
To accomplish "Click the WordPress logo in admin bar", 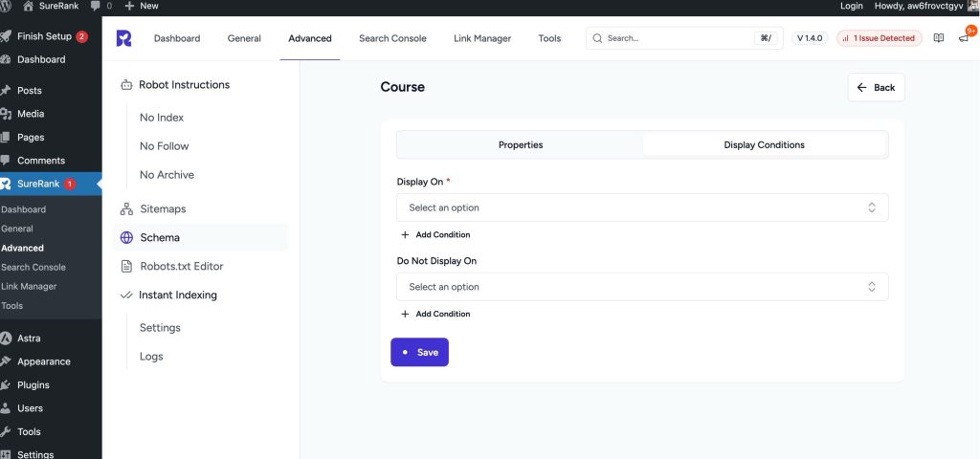I will pyautogui.click(x=9, y=6).
